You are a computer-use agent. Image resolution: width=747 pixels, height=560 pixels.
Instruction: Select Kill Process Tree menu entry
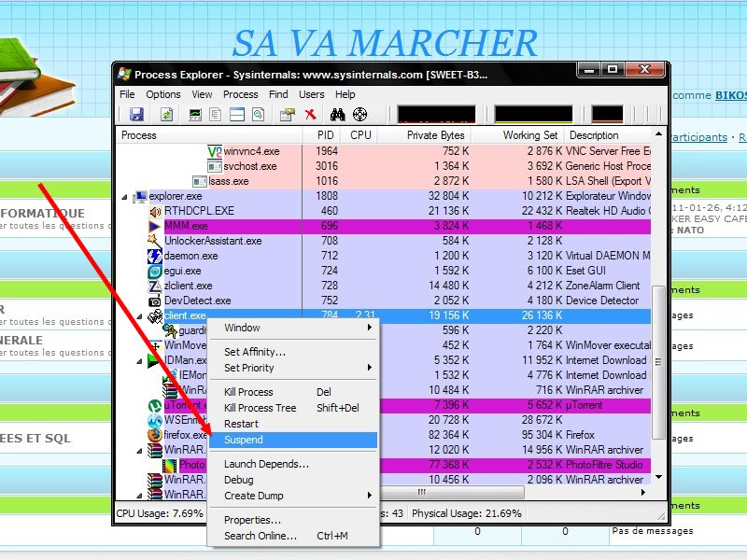coord(293,408)
